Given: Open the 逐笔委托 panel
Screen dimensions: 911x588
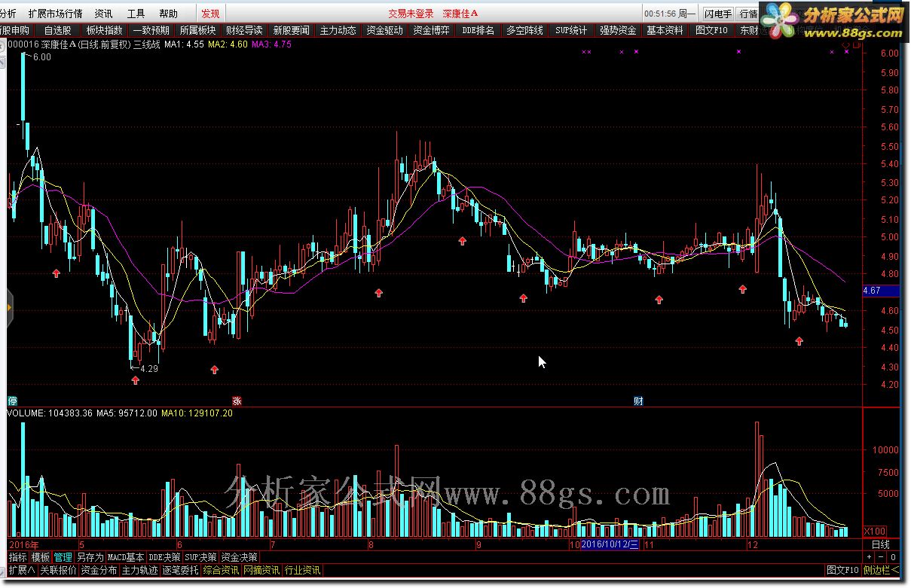Looking at the screenshot, I should pyautogui.click(x=180, y=571).
